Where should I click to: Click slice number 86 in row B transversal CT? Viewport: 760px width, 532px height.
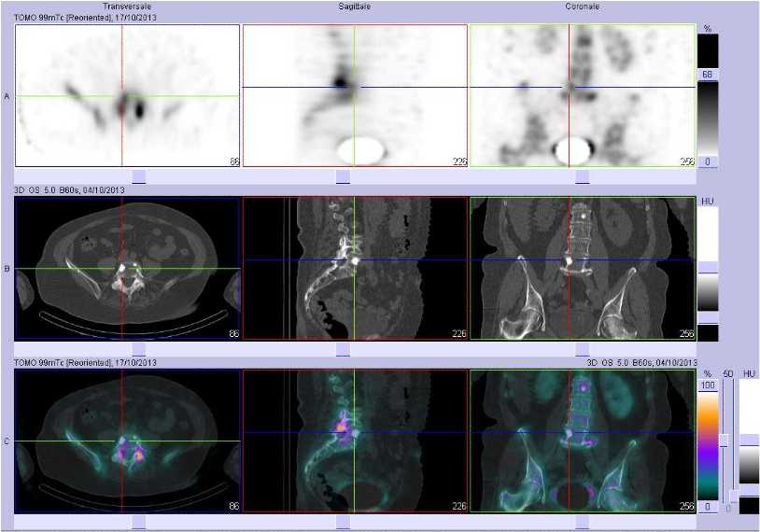(234, 334)
